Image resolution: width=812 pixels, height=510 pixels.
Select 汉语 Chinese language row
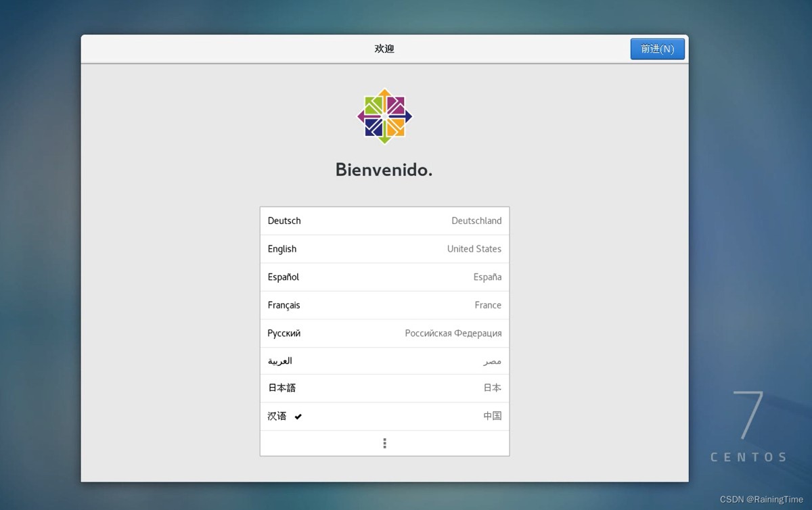pyautogui.click(x=384, y=417)
